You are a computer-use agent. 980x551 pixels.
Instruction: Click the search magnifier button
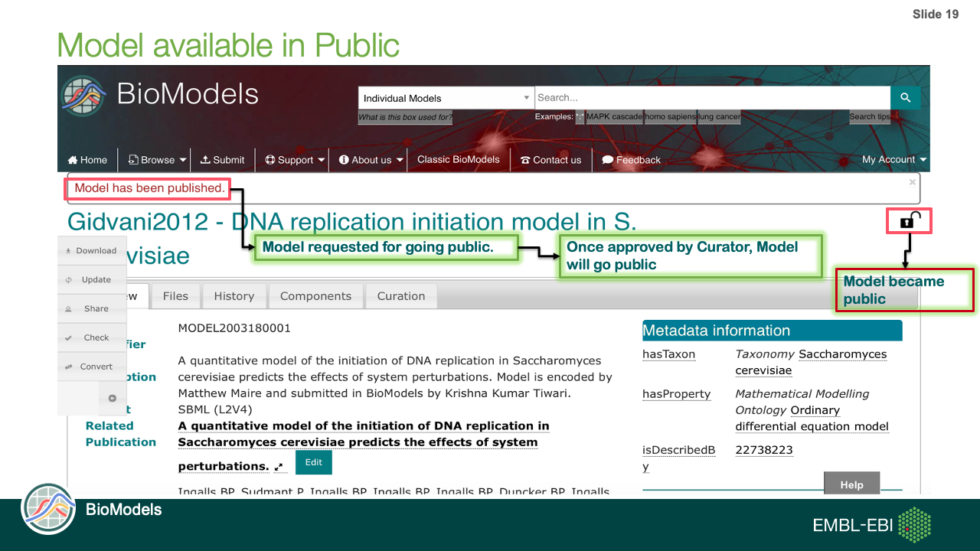point(905,98)
